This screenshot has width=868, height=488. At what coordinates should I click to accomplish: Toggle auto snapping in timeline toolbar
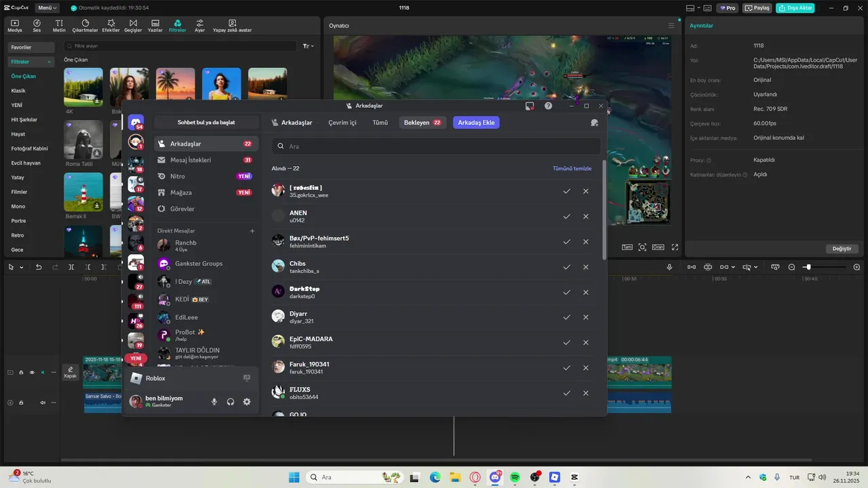tap(707, 267)
